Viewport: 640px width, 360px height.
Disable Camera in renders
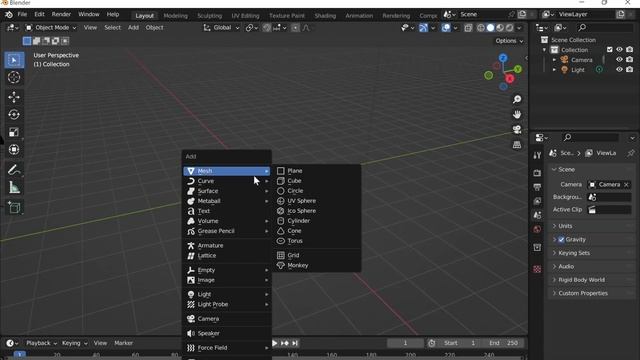(x=629, y=60)
